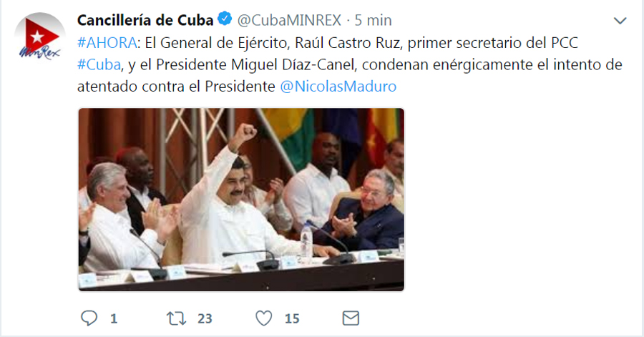Open the #Cuba hashtag link
644x337 pixels.
[x=99, y=64]
